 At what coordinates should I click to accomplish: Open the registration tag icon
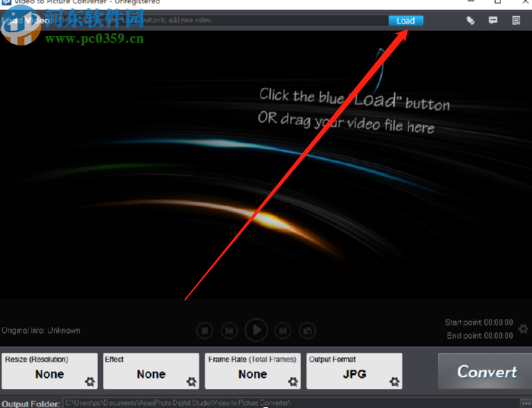470,21
